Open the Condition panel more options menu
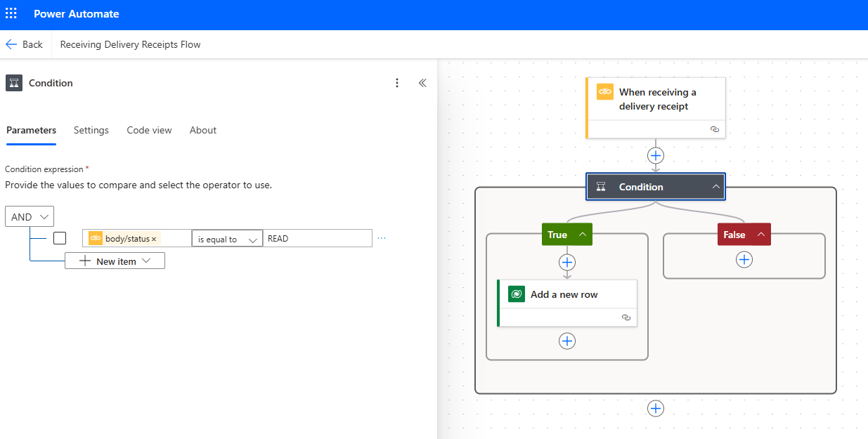 click(x=397, y=83)
